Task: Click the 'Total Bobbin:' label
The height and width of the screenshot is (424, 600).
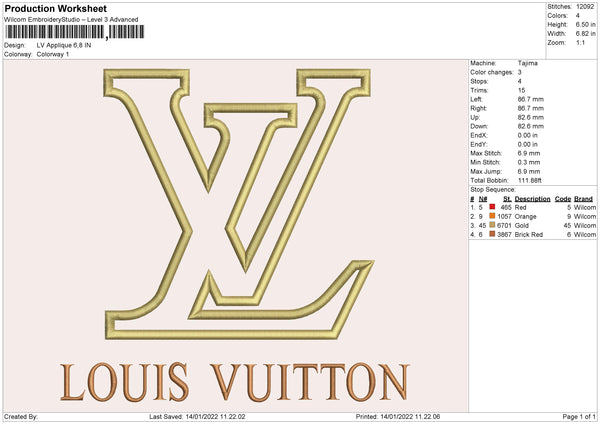Action: (x=489, y=180)
